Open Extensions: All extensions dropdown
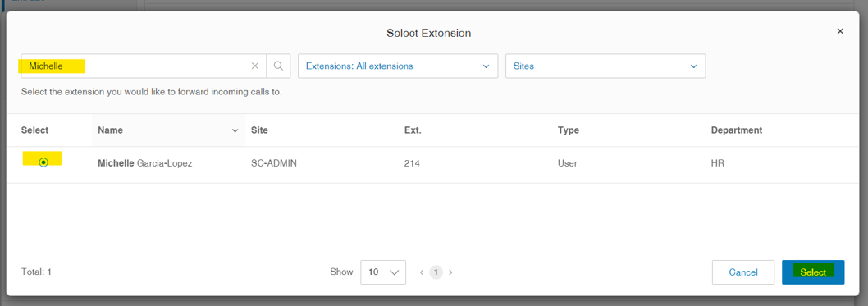Image resolution: width=868 pixels, height=306 pixels. click(398, 66)
